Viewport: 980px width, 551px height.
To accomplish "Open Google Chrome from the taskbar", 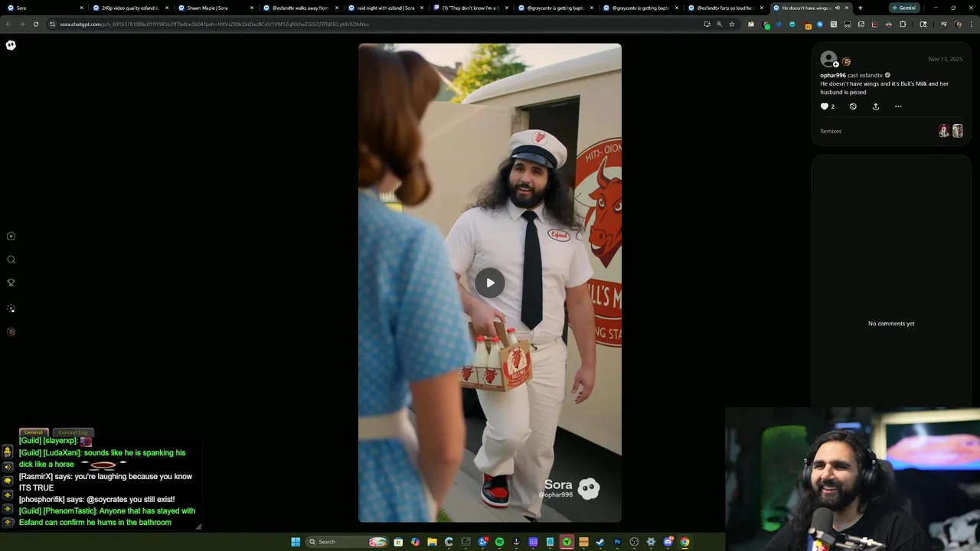I will pos(684,542).
